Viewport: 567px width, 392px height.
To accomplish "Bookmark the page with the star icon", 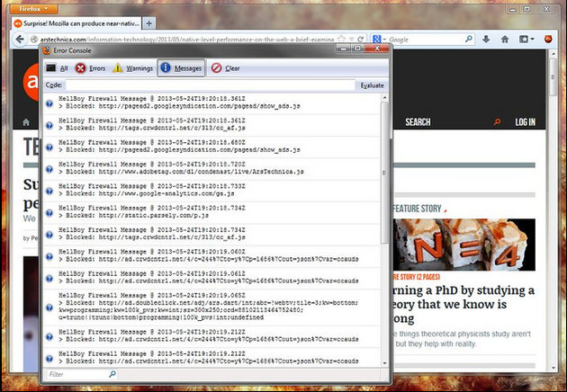I will point(340,39).
